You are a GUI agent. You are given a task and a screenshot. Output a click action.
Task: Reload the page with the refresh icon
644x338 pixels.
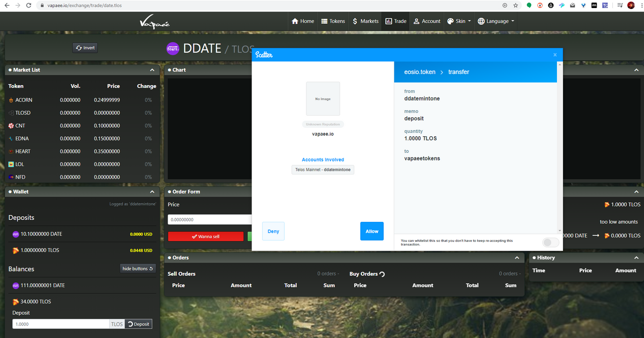(29, 5)
